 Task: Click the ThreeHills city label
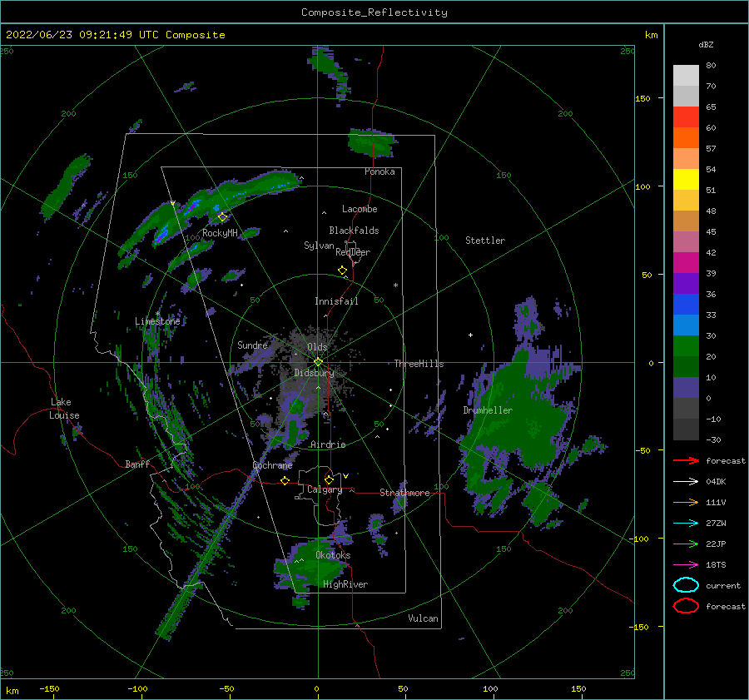coord(419,364)
